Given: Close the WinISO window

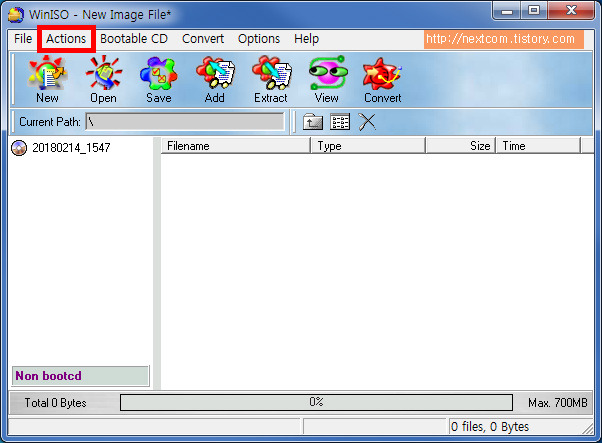Looking at the screenshot, I should click(x=571, y=11).
